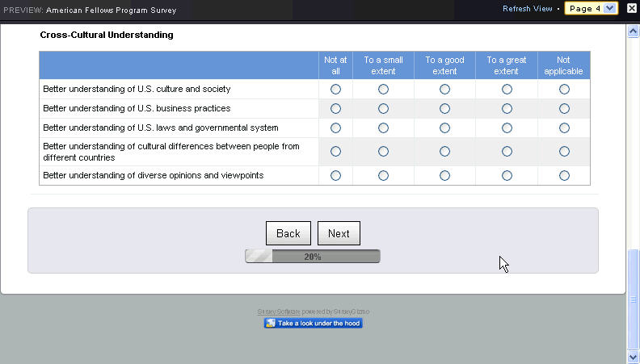Image resolution: width=640 pixels, height=364 pixels.
Task: Select 'Not at all' for cultural differences row
Action: point(335,152)
